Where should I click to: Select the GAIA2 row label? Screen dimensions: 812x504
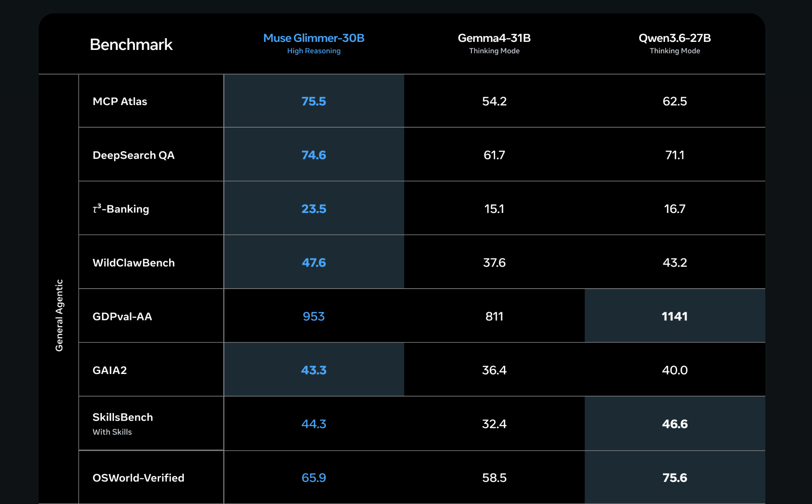pos(110,370)
